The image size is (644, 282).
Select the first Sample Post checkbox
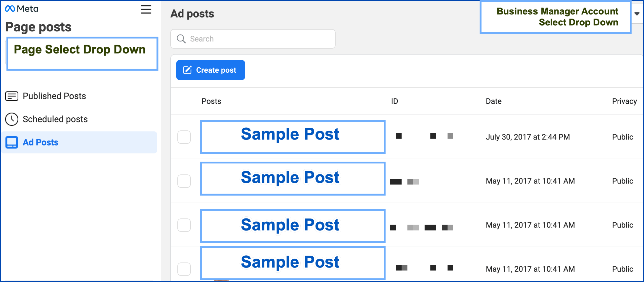(x=184, y=137)
